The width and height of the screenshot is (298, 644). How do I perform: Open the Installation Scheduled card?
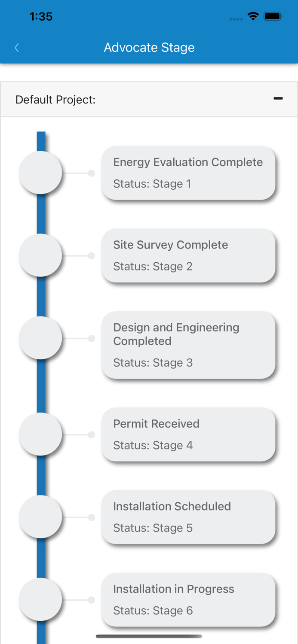[x=188, y=517]
